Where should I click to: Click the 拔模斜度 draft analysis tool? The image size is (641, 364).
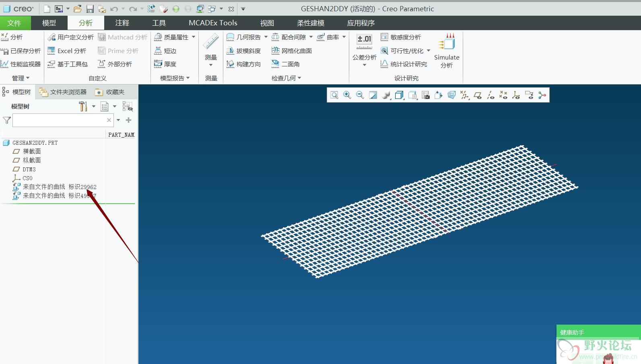click(x=243, y=51)
